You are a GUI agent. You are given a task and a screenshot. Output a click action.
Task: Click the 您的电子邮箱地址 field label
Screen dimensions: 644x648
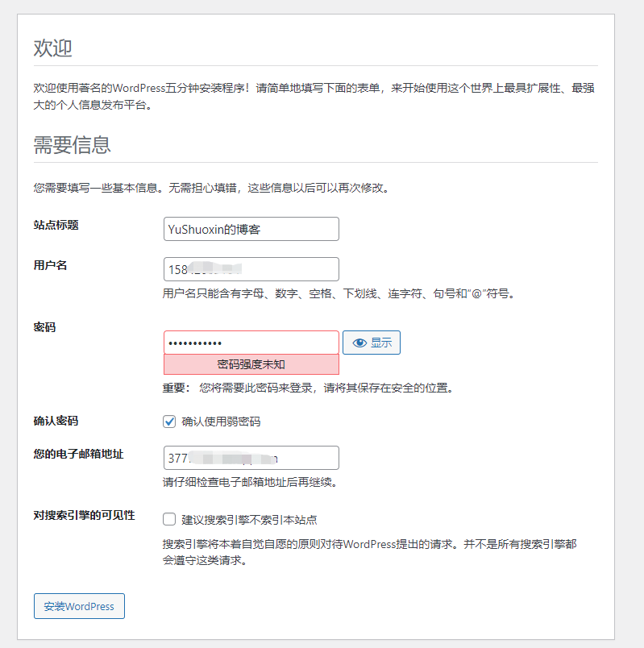78,454
